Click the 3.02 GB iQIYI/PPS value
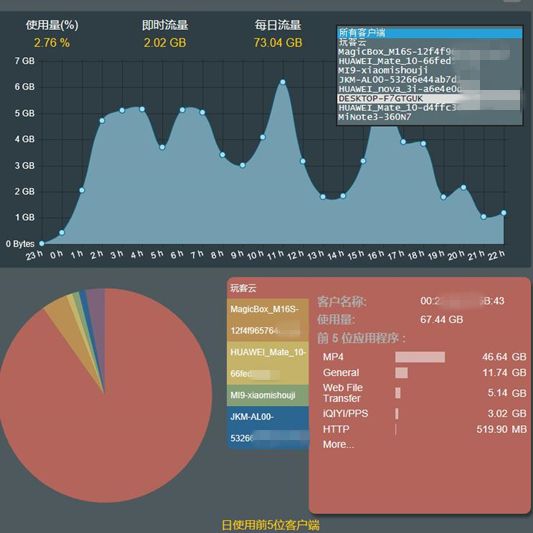 point(507,414)
